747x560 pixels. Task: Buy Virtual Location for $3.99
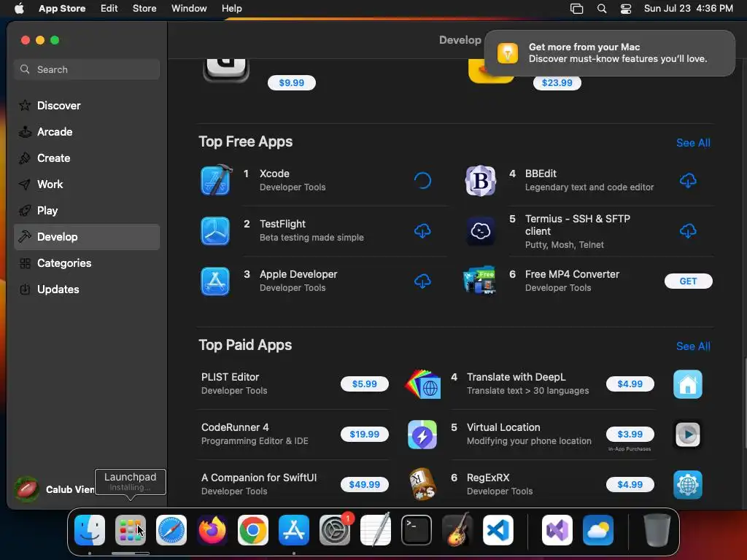(x=630, y=435)
